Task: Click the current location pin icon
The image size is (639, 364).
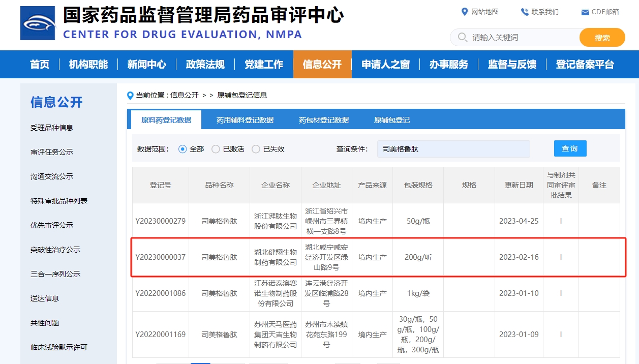Action: [x=131, y=96]
